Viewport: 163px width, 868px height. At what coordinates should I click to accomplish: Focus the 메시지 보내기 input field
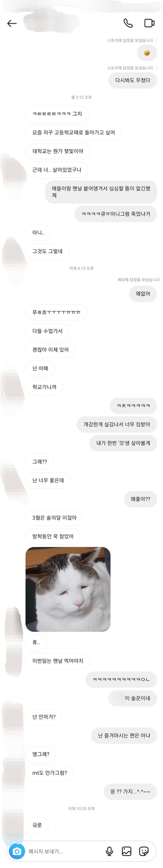click(65, 851)
